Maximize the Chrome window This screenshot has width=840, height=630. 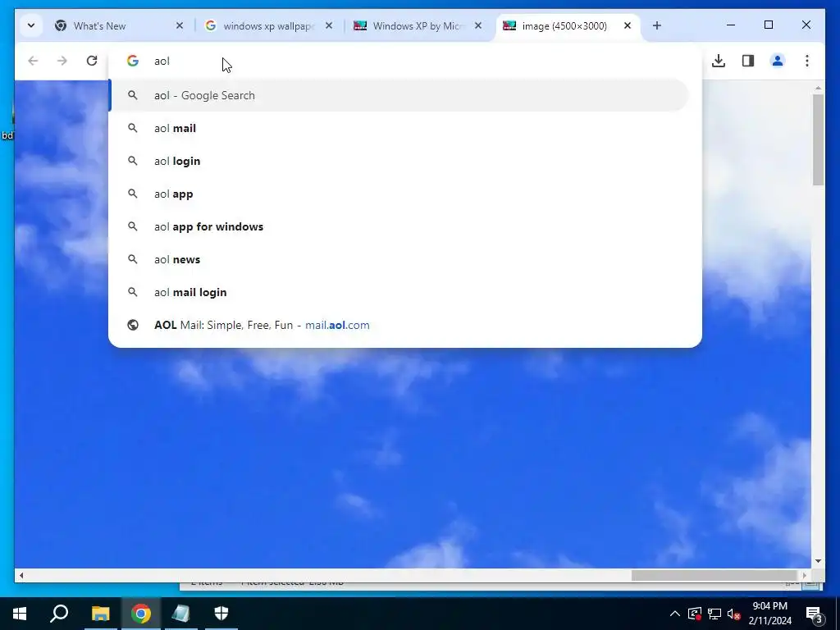click(x=768, y=25)
